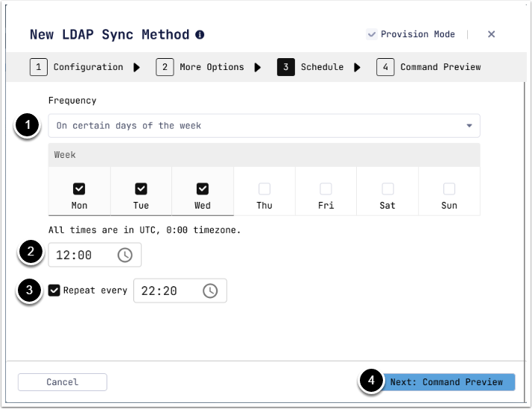
Task: Toggle the Provision Mode checkmark
Action: (372, 34)
